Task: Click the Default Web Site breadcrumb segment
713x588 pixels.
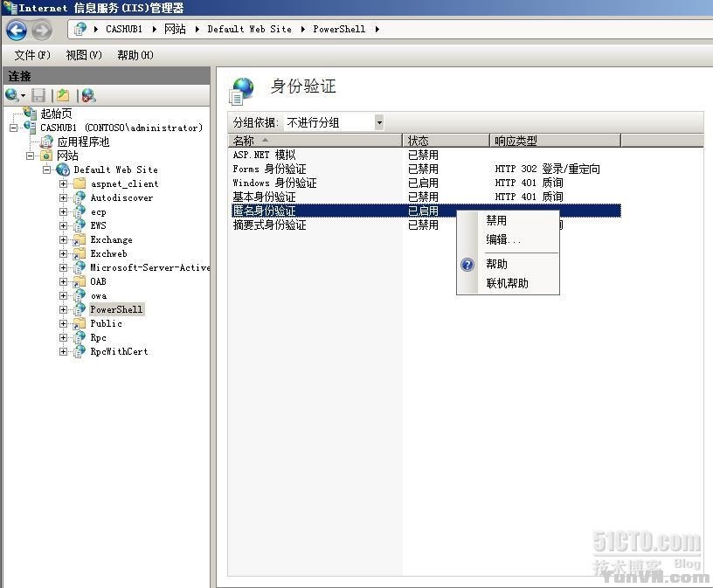Action: coord(249,29)
